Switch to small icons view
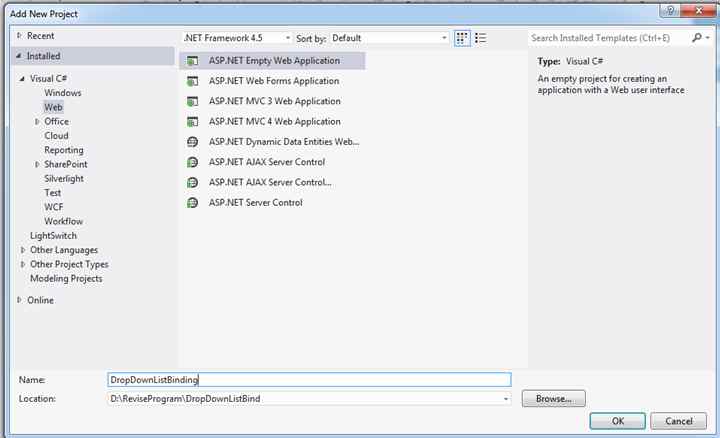The width and height of the screenshot is (720, 438). [462, 38]
